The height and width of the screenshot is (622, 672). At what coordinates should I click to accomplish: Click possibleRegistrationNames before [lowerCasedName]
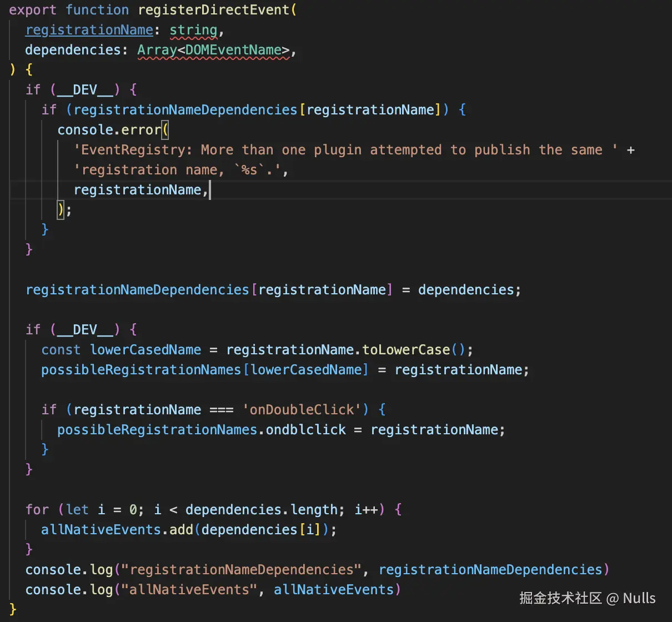coord(141,370)
